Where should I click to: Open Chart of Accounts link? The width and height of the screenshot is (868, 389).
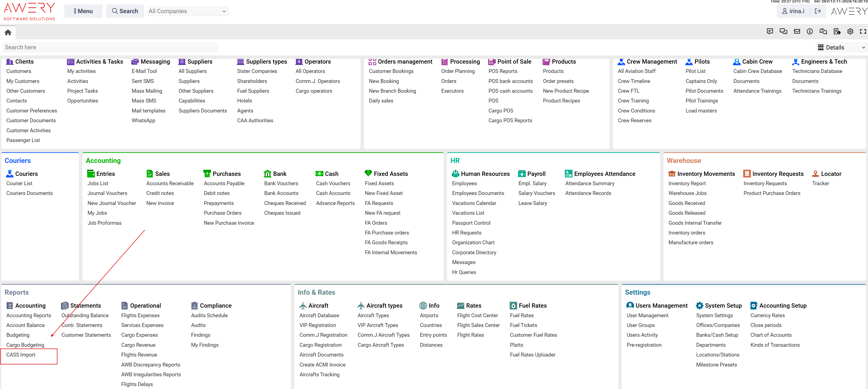[x=771, y=335]
